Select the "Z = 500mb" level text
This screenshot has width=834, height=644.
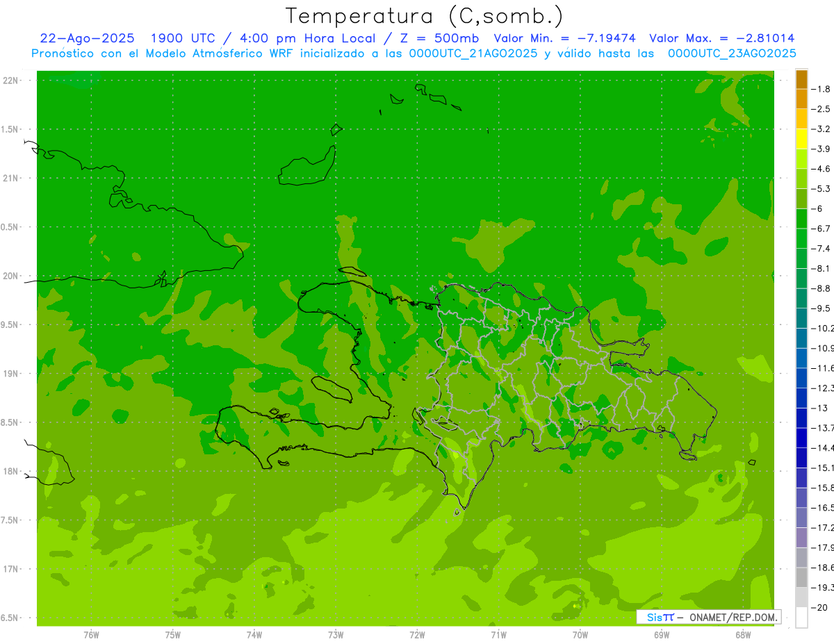pyautogui.click(x=438, y=38)
